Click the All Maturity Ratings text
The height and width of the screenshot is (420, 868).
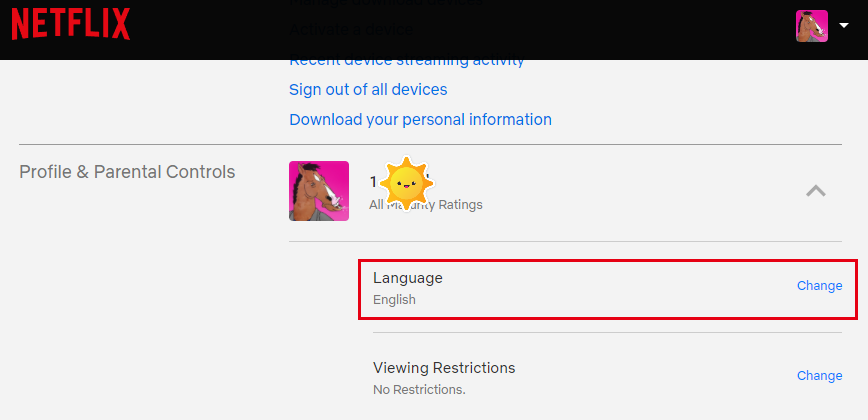[426, 205]
